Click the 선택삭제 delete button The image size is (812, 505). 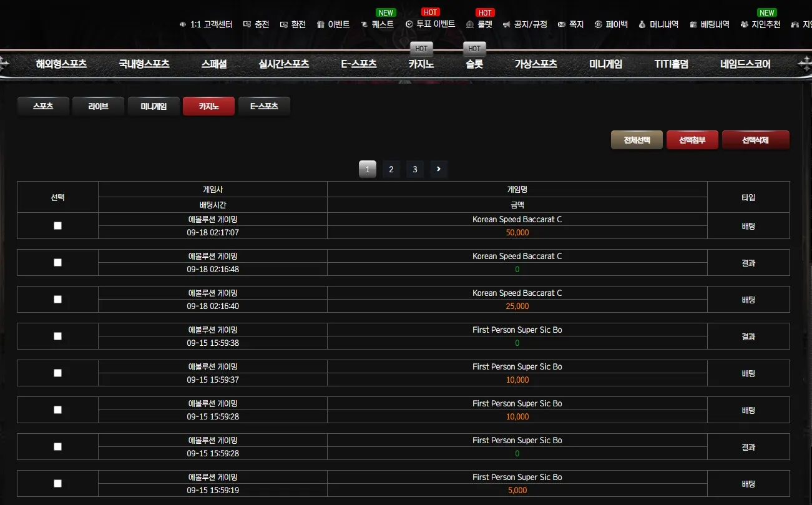pos(755,140)
